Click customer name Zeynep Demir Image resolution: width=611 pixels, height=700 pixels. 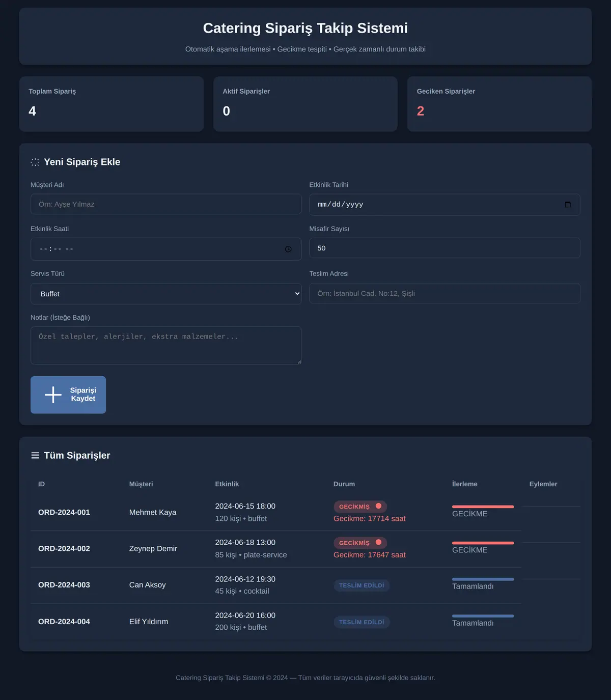[x=153, y=548]
